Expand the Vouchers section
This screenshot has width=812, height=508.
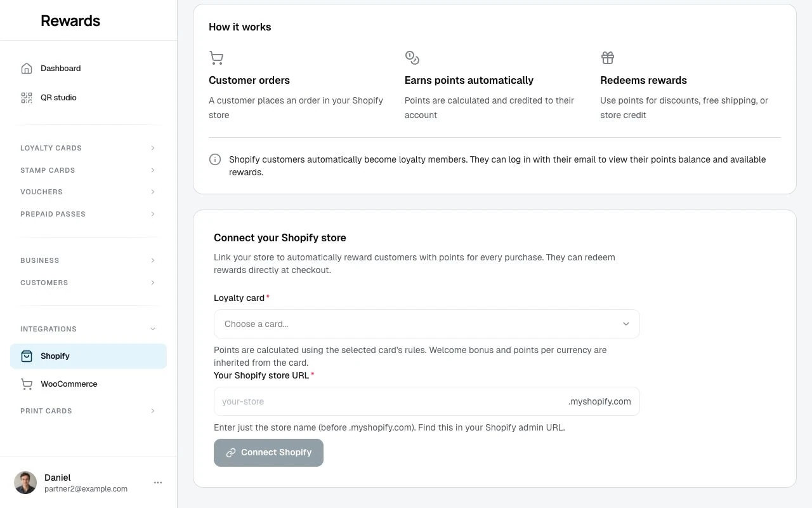88,192
